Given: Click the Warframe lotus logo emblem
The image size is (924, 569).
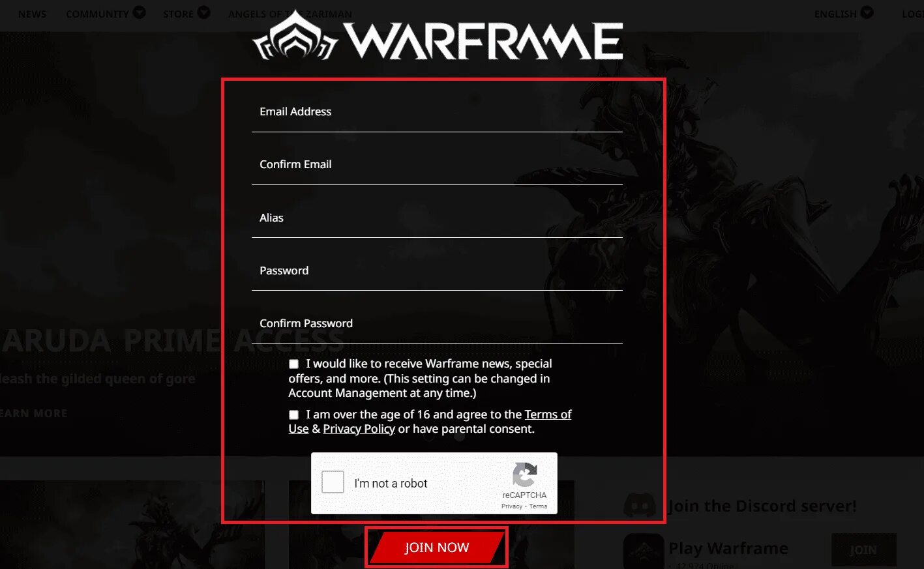Looking at the screenshot, I should [x=295, y=36].
